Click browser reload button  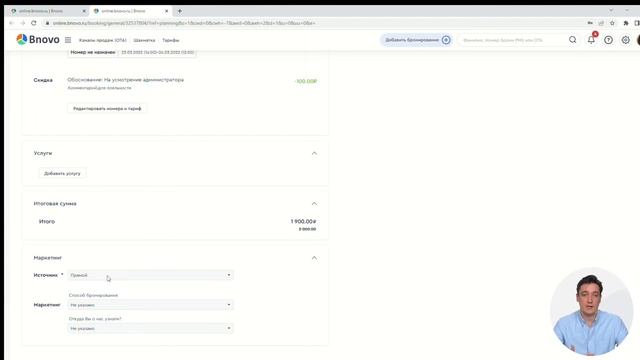[34, 23]
